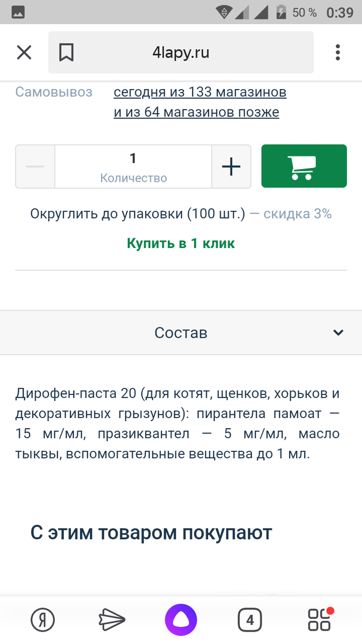
Task: Open the 64 stores later link
Action: pyautogui.click(x=196, y=113)
